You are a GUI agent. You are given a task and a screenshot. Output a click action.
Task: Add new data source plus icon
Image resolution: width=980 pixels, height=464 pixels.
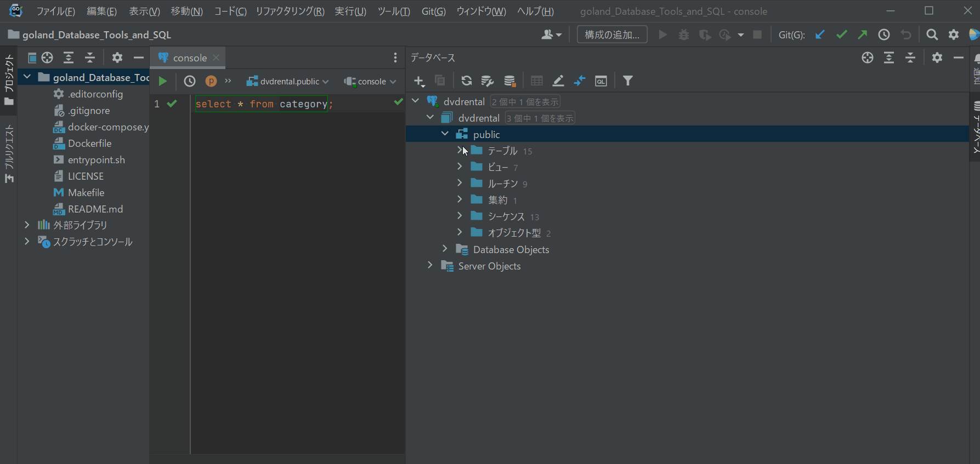pyautogui.click(x=420, y=81)
